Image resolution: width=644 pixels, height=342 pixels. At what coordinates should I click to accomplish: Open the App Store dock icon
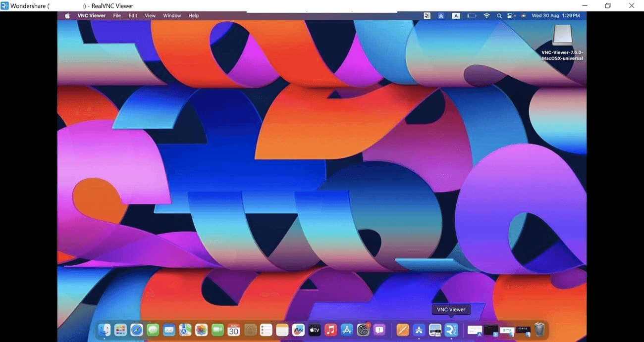[x=347, y=330]
